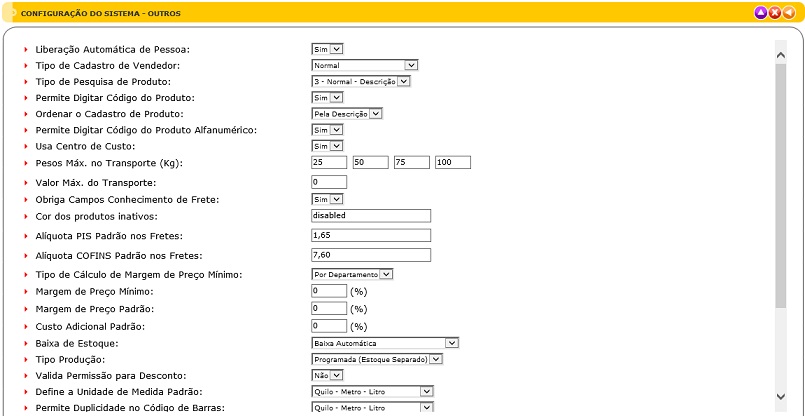Viewport: 805px width, 416px height.
Task: Open Baixa de Estoque dropdown
Action: [x=385, y=342]
